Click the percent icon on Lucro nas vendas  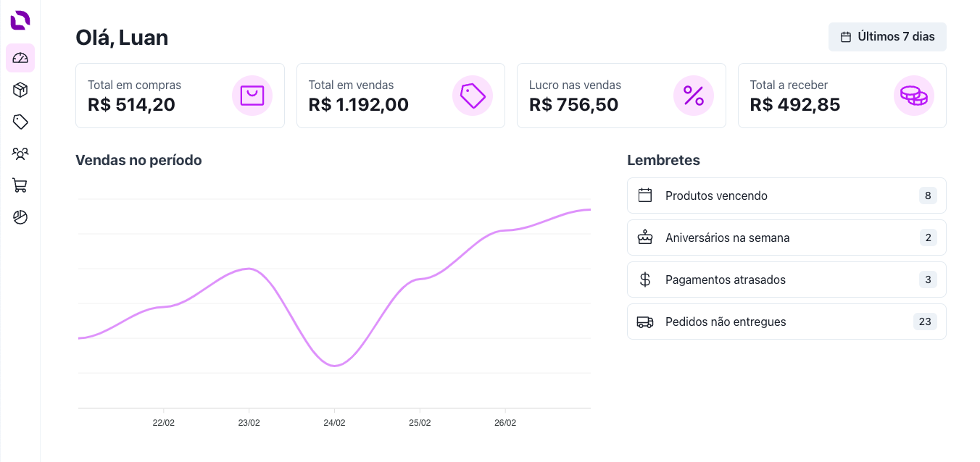coord(694,95)
